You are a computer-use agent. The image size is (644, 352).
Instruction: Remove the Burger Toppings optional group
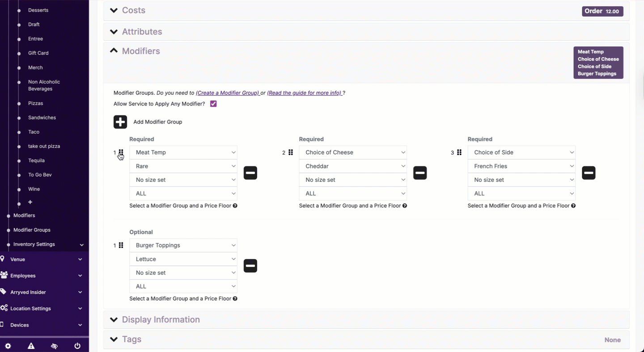(250, 266)
